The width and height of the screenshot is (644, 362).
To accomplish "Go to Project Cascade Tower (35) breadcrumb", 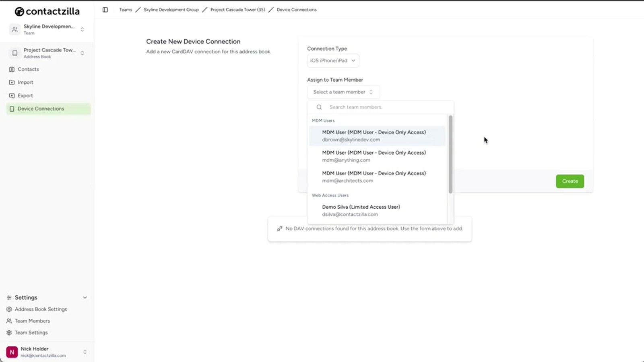I will (x=238, y=10).
